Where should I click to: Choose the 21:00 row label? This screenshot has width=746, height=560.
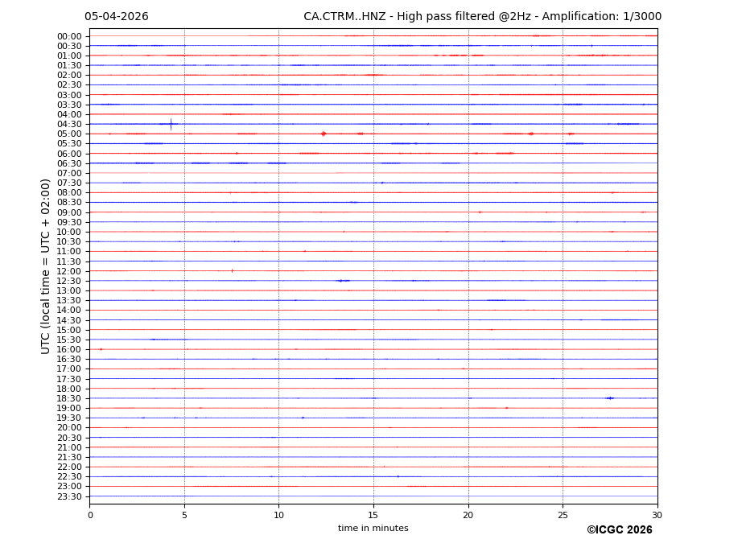69,447
